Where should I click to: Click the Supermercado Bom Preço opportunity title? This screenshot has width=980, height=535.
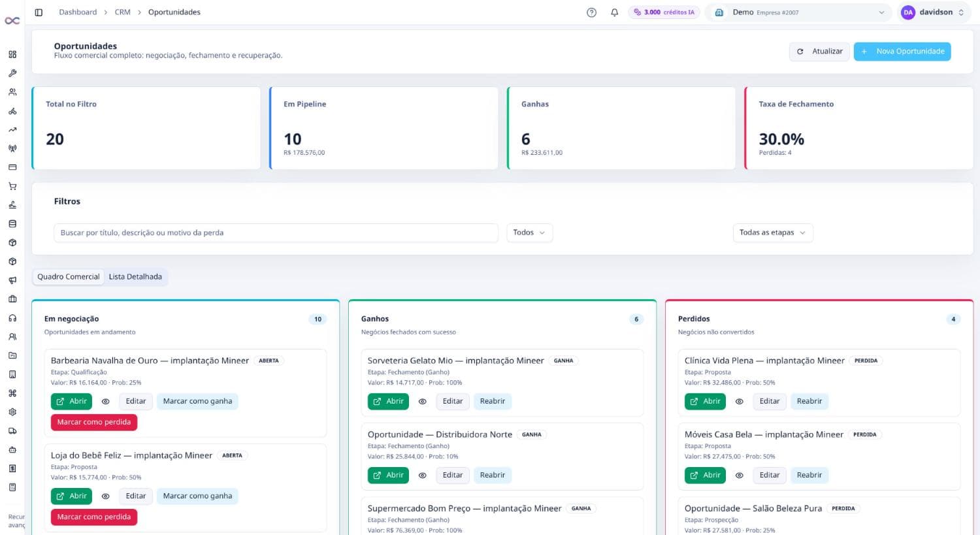tap(465, 508)
